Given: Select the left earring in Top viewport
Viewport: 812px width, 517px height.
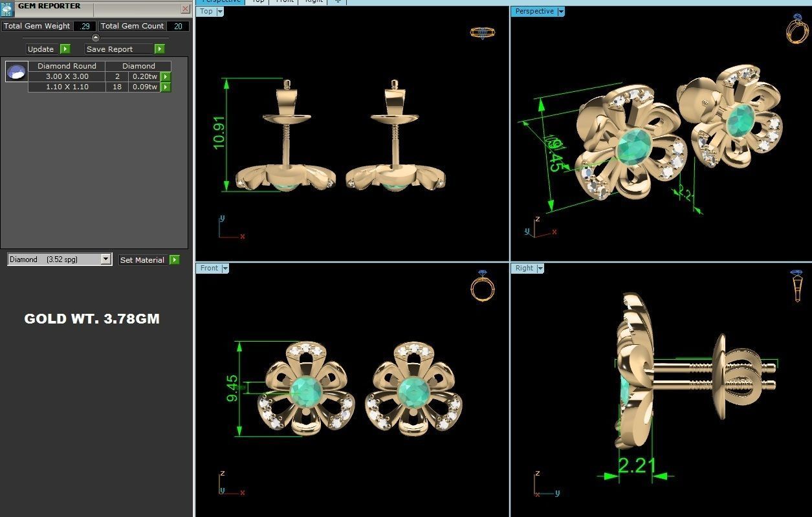Looking at the screenshot, I should pos(285,136).
